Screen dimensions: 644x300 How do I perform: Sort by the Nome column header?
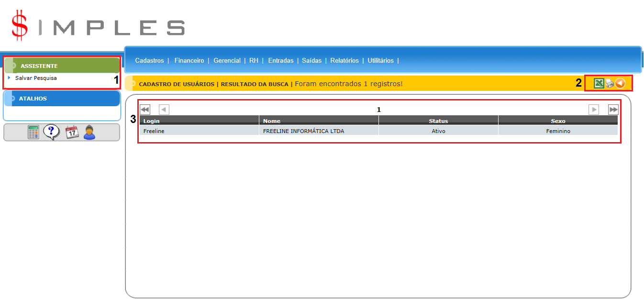pos(272,121)
